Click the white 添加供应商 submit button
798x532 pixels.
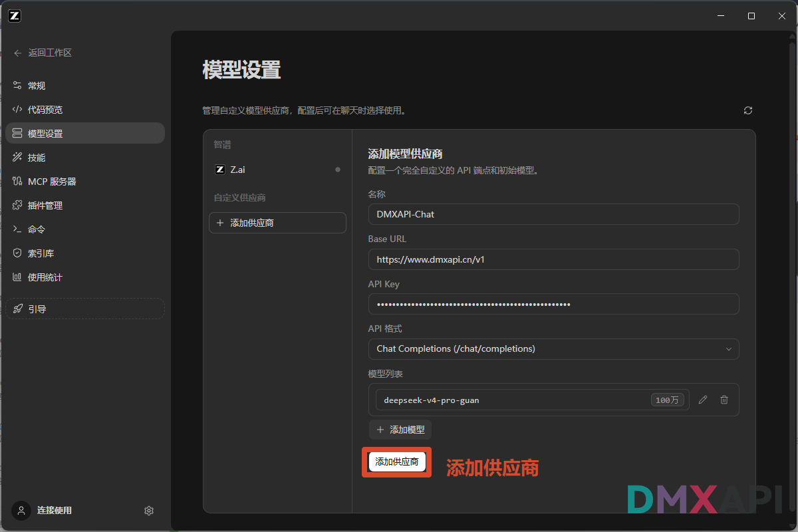pos(397,462)
